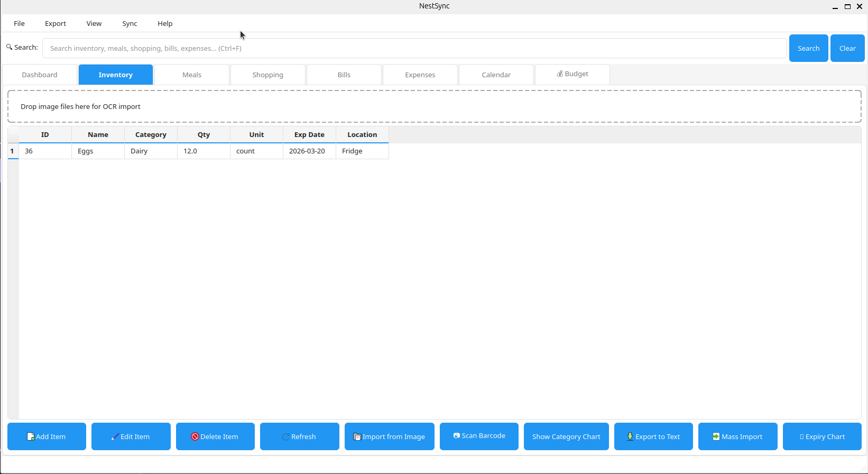Open the View menu
This screenshot has width=868, height=474.
click(x=94, y=23)
